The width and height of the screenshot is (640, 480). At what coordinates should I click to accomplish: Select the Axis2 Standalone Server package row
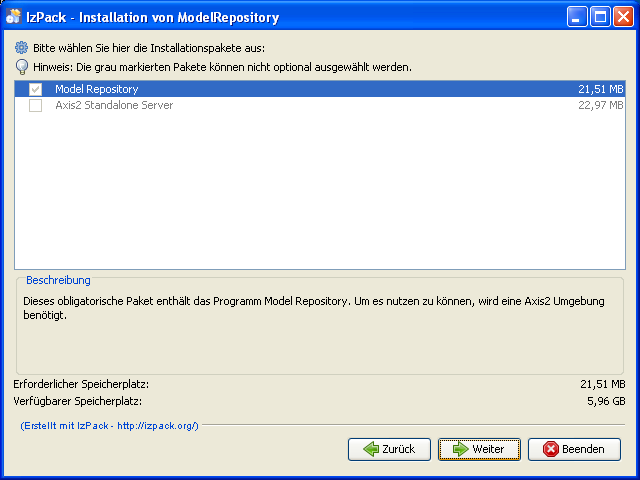coord(320,105)
